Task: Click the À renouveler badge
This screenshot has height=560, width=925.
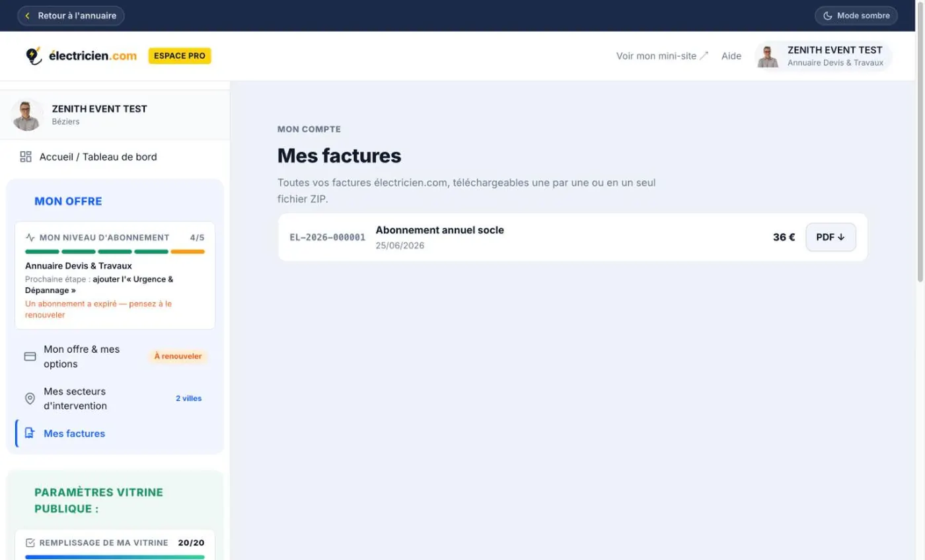Action: click(x=178, y=357)
